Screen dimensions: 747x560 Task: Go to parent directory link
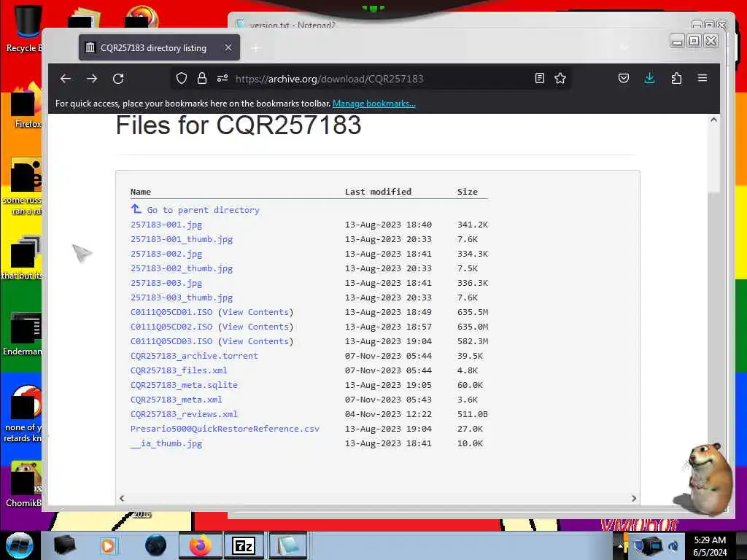point(203,210)
